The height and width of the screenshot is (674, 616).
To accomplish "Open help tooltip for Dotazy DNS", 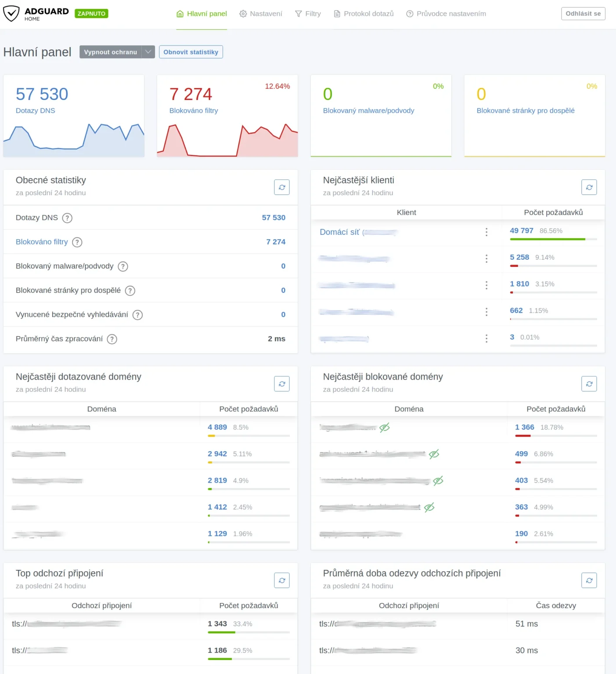I will pos(67,218).
